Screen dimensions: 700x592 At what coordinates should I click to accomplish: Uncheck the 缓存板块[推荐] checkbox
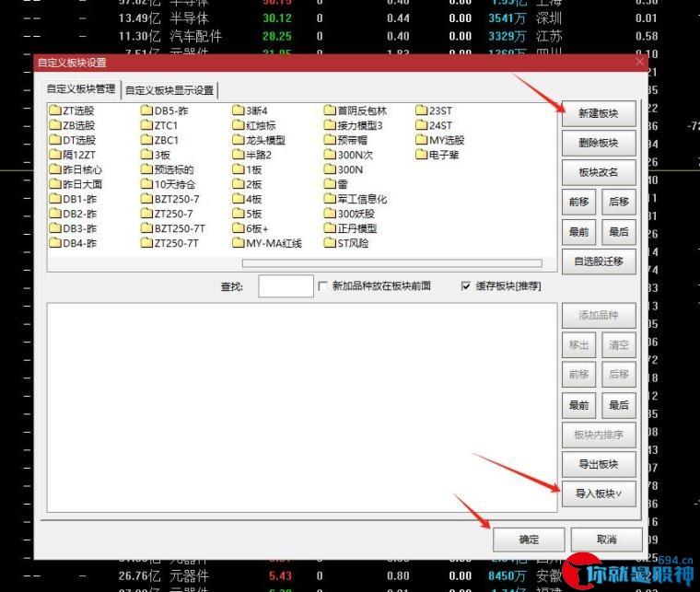tap(466, 286)
